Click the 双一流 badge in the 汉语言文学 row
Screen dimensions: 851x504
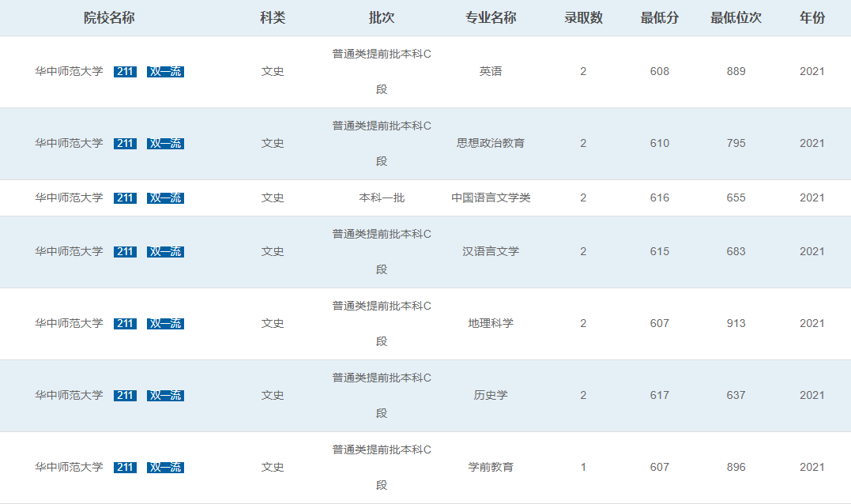pos(165,252)
